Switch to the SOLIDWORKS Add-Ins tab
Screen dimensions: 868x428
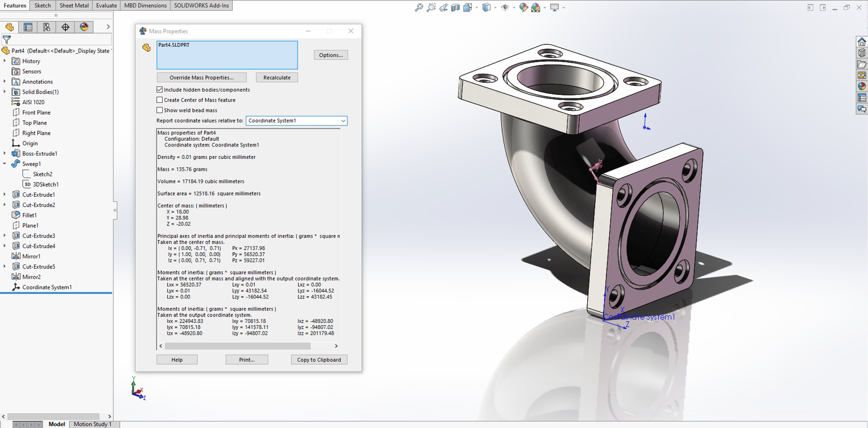(x=201, y=6)
